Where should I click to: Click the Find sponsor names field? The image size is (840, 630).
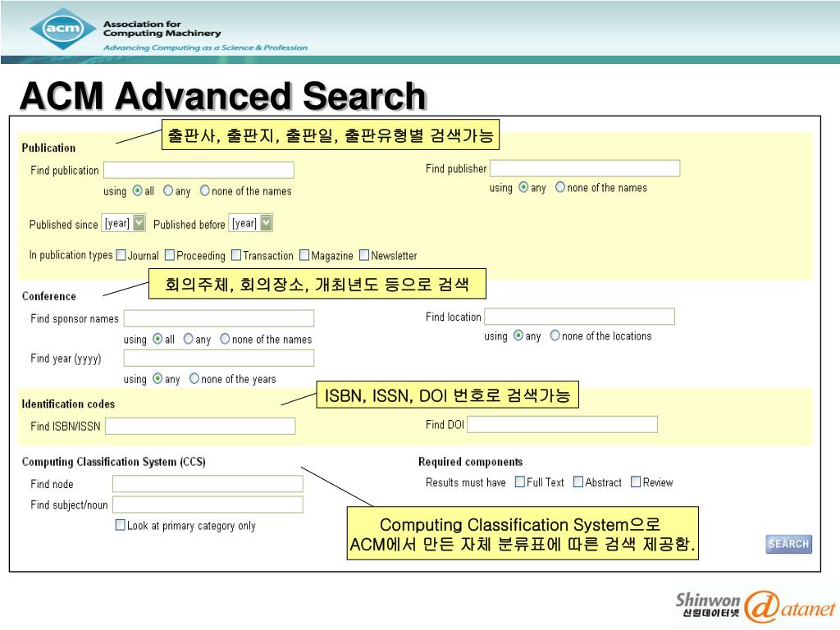point(219,318)
